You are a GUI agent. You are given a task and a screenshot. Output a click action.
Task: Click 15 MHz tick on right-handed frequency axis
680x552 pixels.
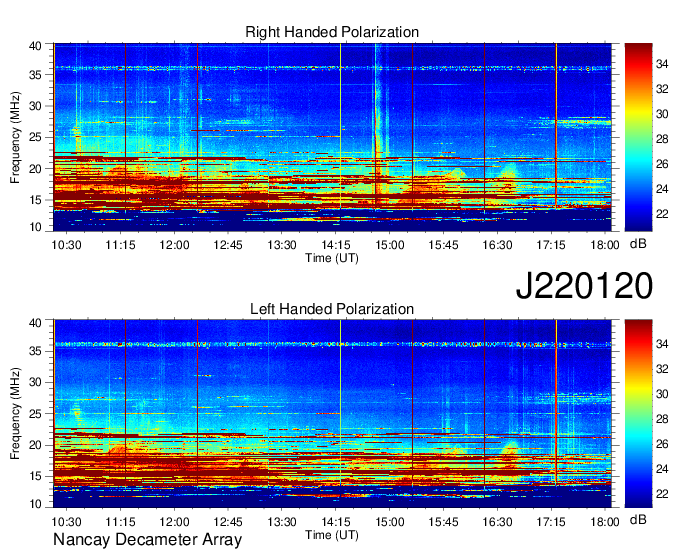(x=35, y=200)
